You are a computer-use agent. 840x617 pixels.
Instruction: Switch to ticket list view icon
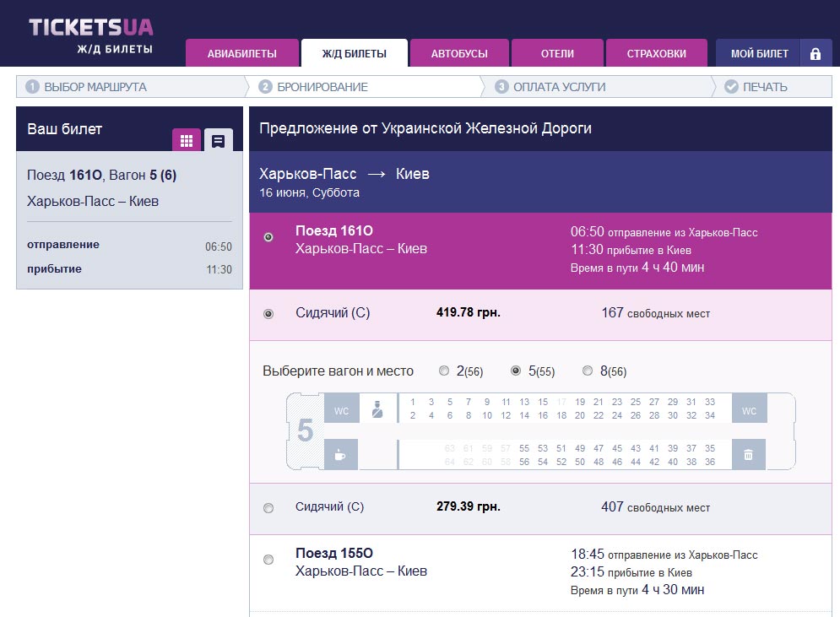[x=218, y=140]
